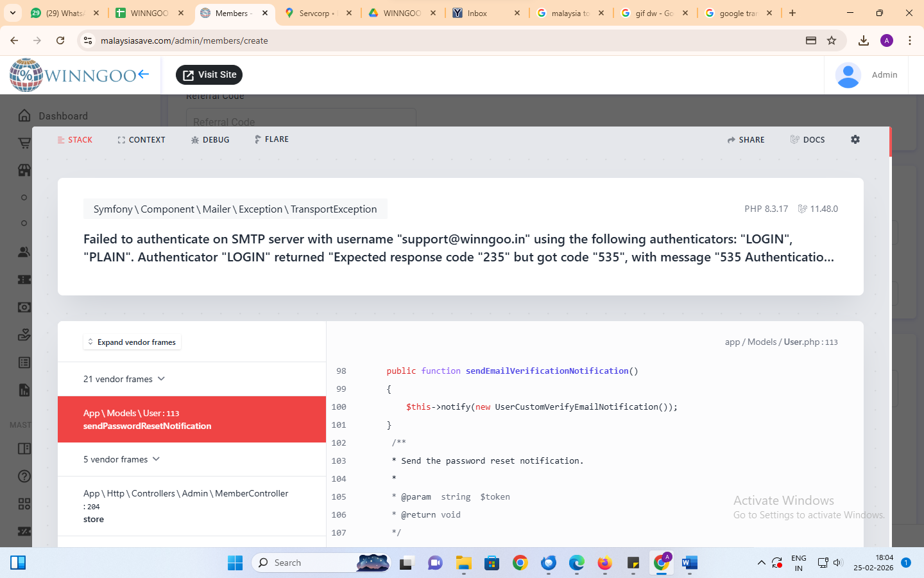924x578 pixels.
Task: Open the DOCS link
Action: pos(807,139)
